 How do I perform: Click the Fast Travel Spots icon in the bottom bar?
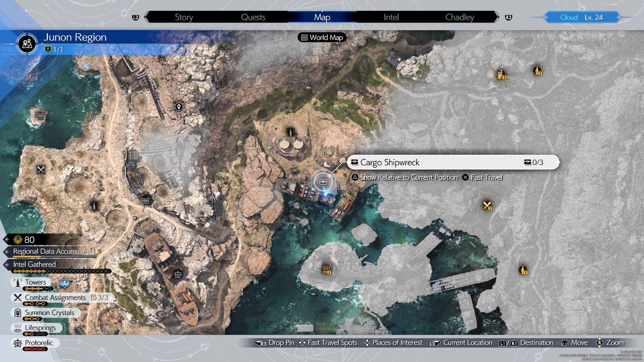pyautogui.click(x=301, y=343)
